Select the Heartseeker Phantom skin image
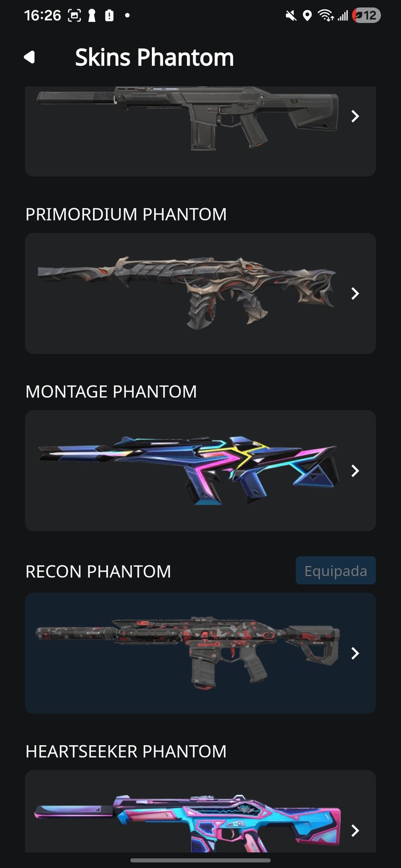Screen dimensions: 401x868 188,823
